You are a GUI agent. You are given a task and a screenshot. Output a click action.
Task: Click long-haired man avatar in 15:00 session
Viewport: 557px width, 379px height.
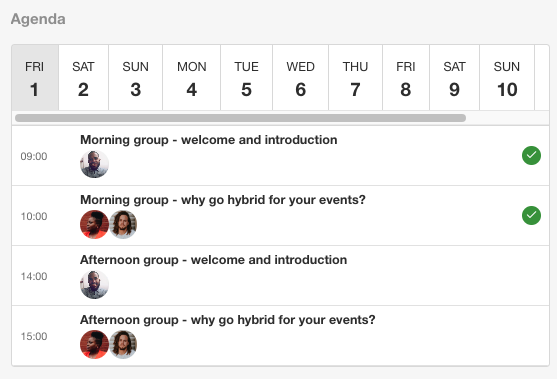coord(123,344)
